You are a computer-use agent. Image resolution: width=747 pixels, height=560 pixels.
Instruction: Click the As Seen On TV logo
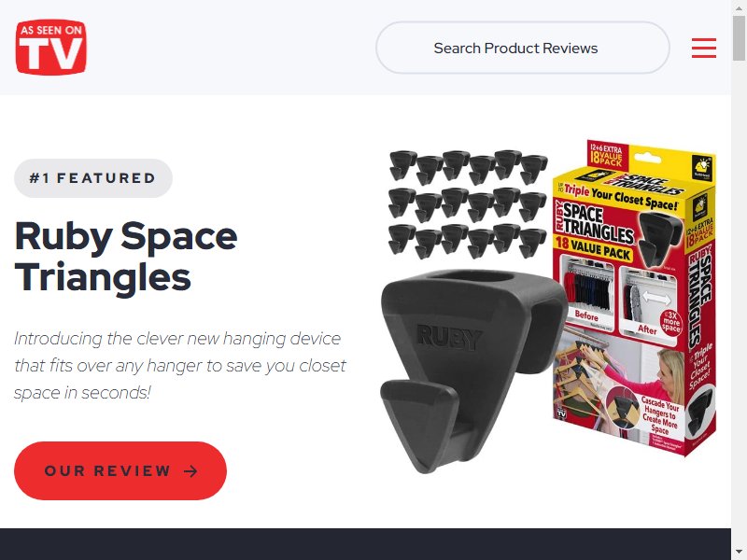coord(51,48)
